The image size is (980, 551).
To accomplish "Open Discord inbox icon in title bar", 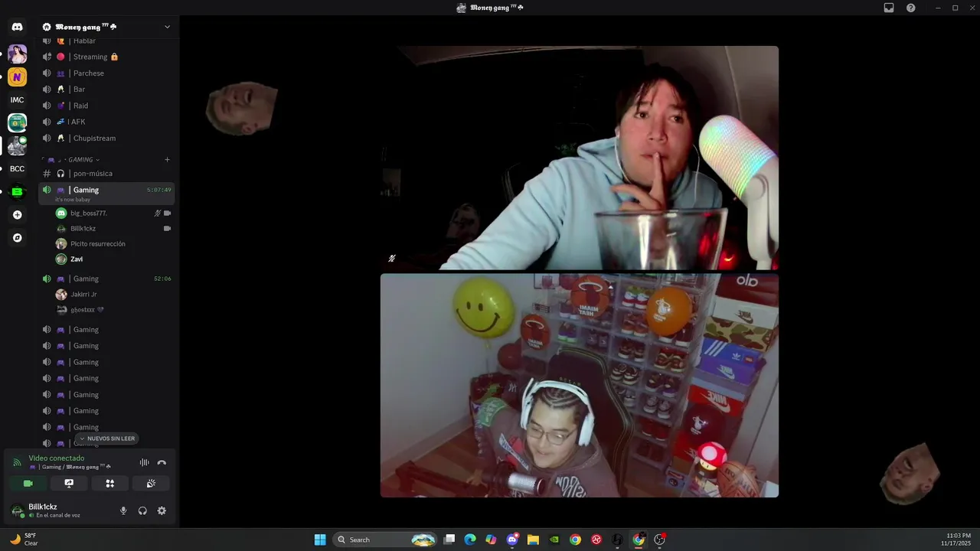I will tap(889, 8).
